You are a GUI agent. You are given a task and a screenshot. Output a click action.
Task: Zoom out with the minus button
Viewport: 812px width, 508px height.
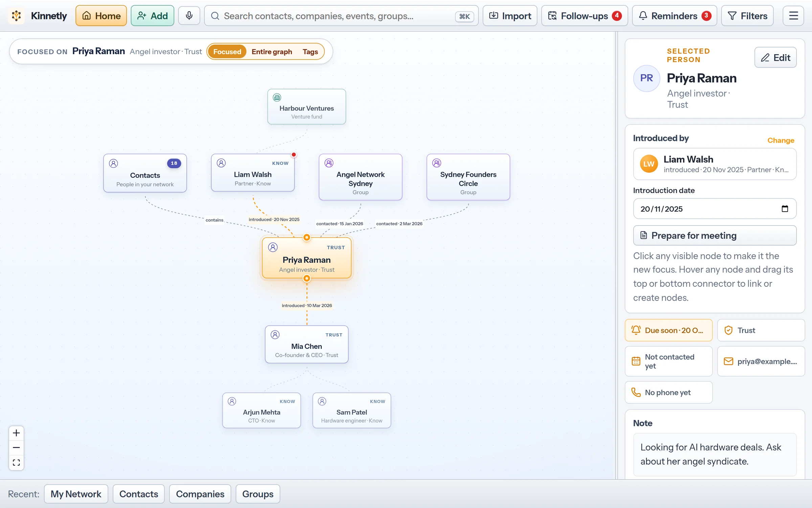[16, 448]
